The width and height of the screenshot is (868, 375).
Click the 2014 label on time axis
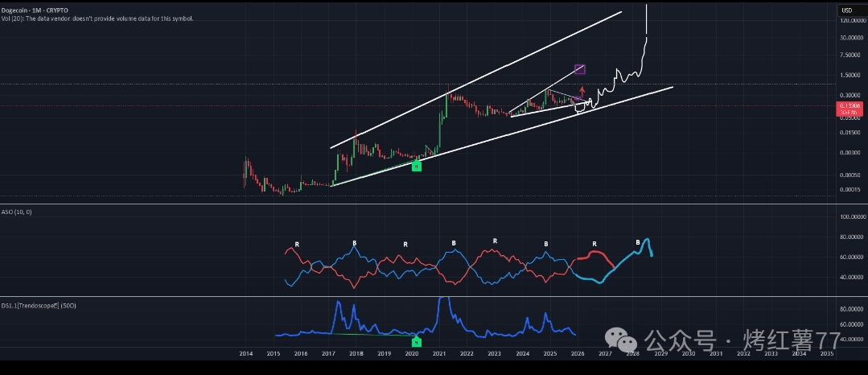point(245,353)
